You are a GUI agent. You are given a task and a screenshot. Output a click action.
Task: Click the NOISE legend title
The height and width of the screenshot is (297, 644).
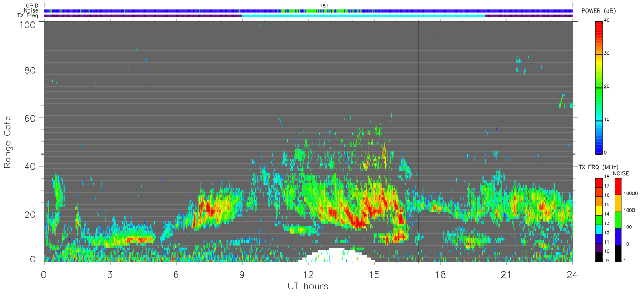click(x=620, y=173)
